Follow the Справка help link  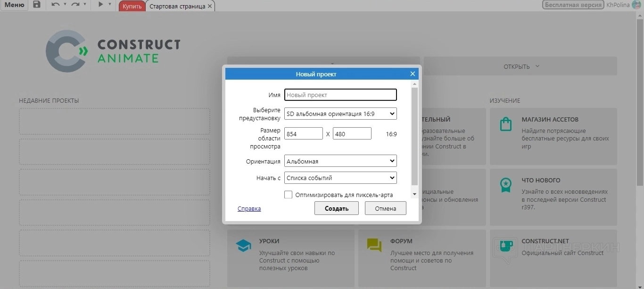pyautogui.click(x=249, y=208)
